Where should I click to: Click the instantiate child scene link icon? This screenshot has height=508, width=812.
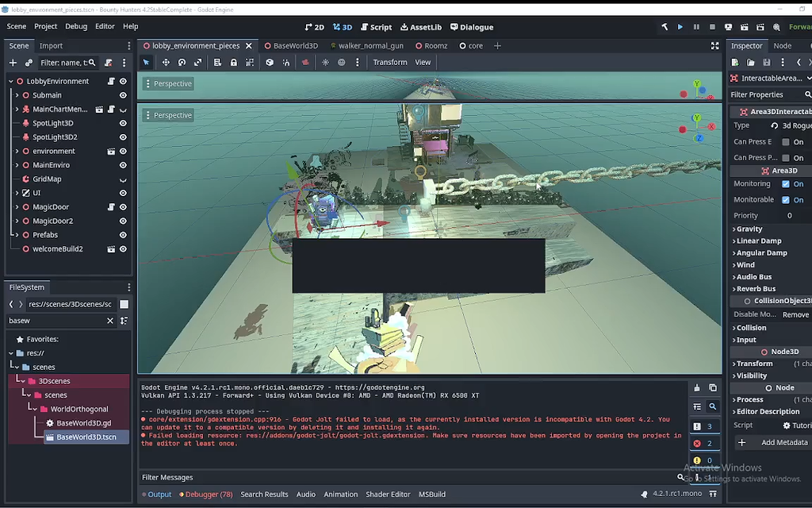pyautogui.click(x=29, y=63)
